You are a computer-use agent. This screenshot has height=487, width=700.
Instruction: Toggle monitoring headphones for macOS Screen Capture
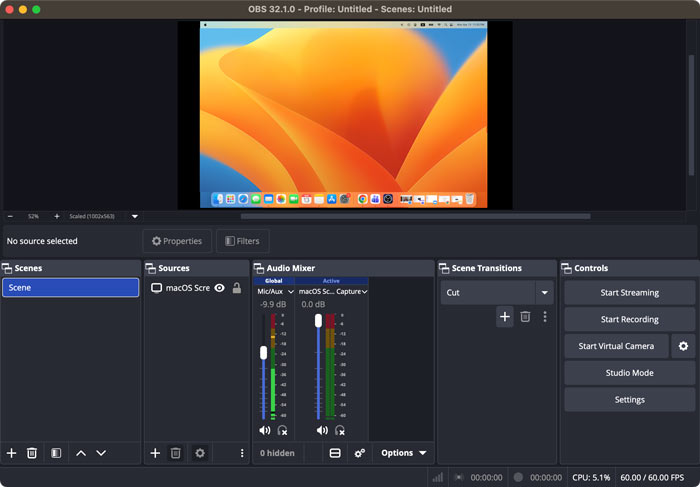click(x=340, y=430)
